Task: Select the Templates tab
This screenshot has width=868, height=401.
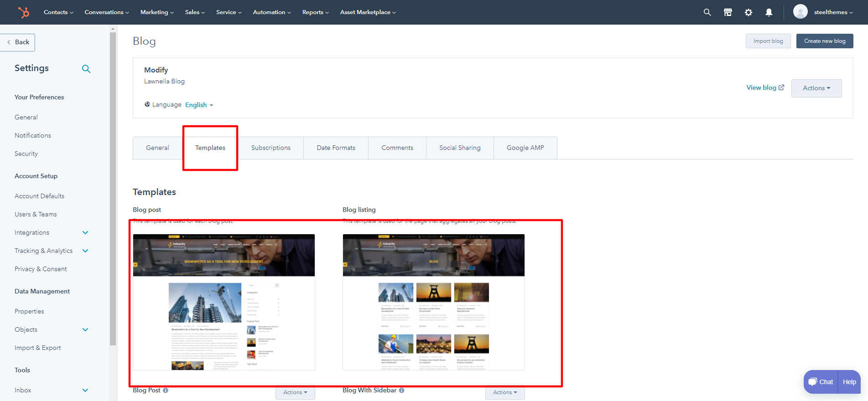Action: [210, 148]
